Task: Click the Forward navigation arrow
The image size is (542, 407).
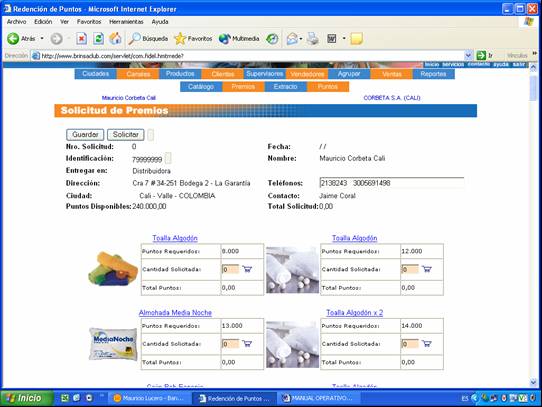Action: click(x=56, y=39)
